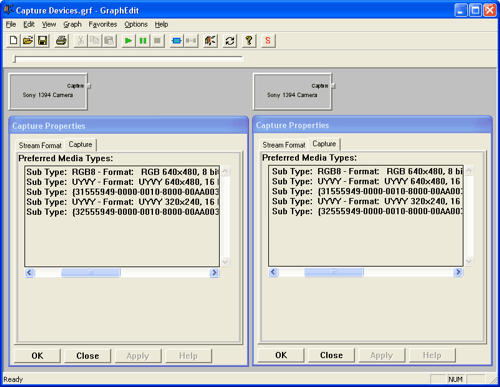Switch to Stream Format tab in left dialog
This screenshot has height=387, width=500.
pos(40,145)
